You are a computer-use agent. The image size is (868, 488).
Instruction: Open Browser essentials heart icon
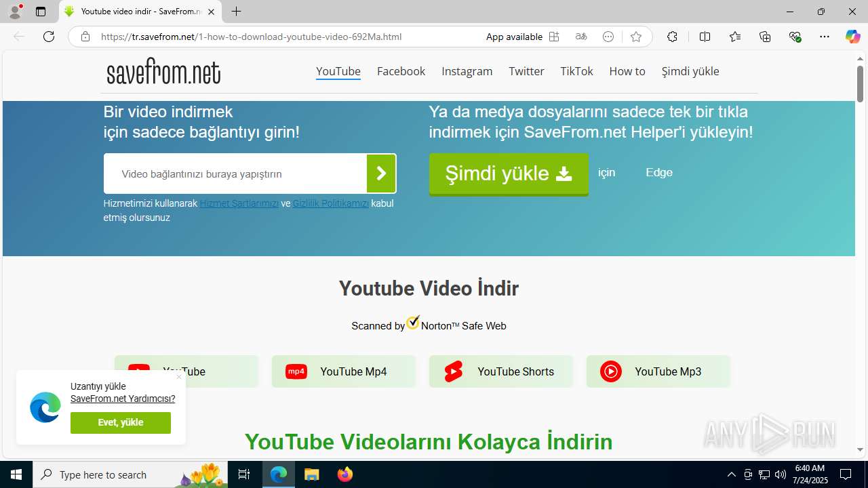click(795, 37)
